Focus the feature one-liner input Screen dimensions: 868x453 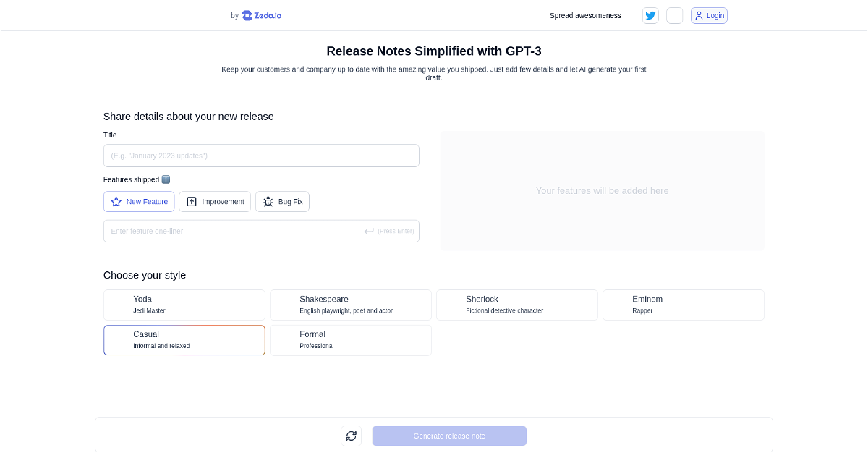point(231,231)
